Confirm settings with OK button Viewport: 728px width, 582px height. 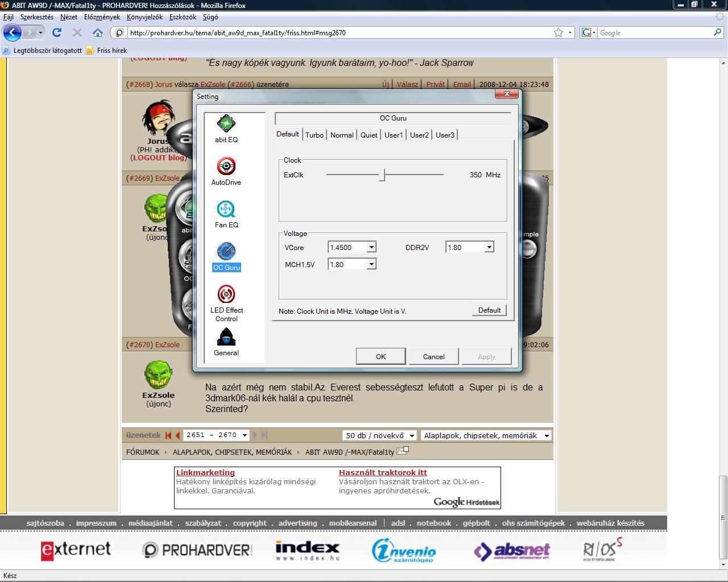[x=381, y=356]
